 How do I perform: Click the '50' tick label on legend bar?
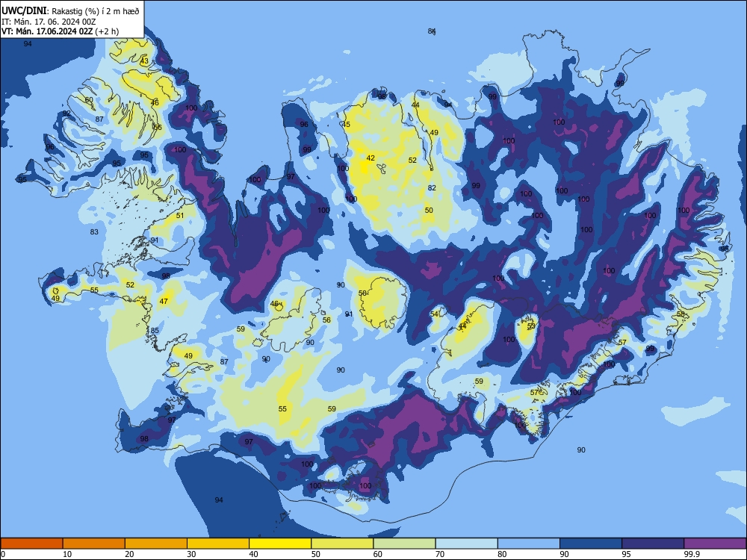coord(315,554)
